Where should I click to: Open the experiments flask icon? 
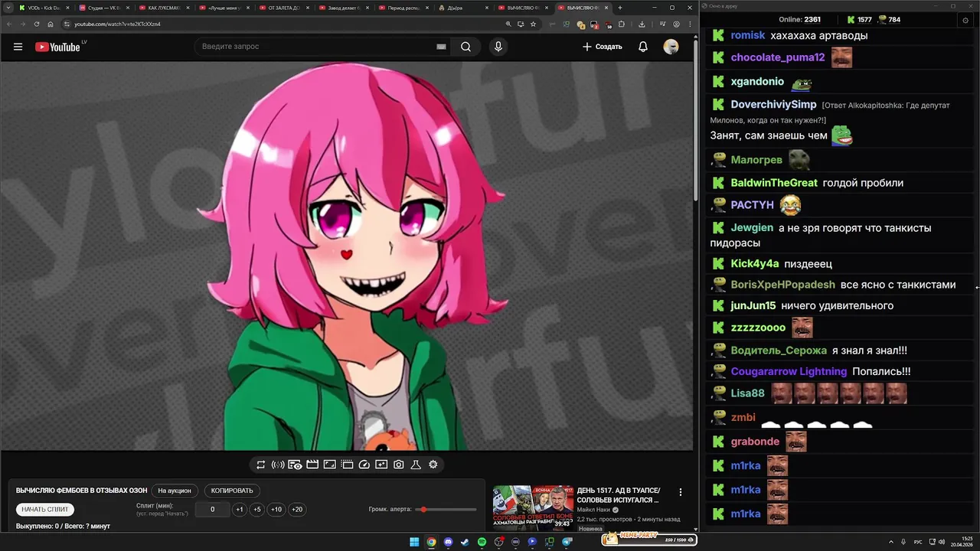(x=416, y=465)
